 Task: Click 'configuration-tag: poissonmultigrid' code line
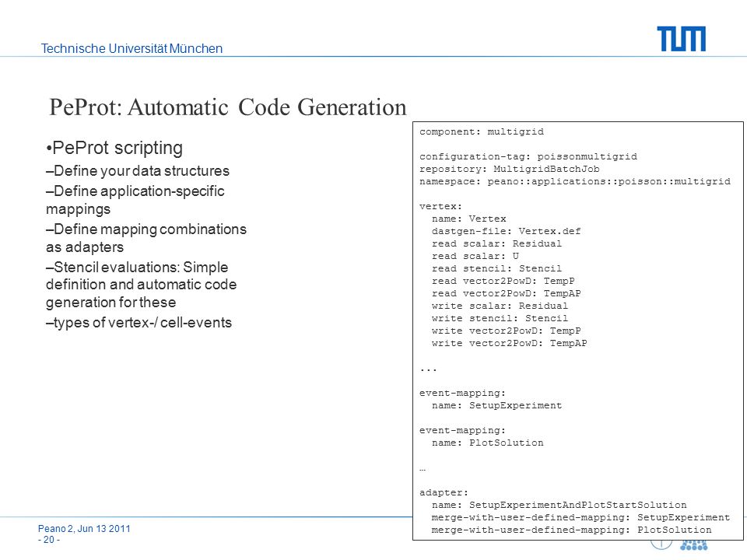528,156
